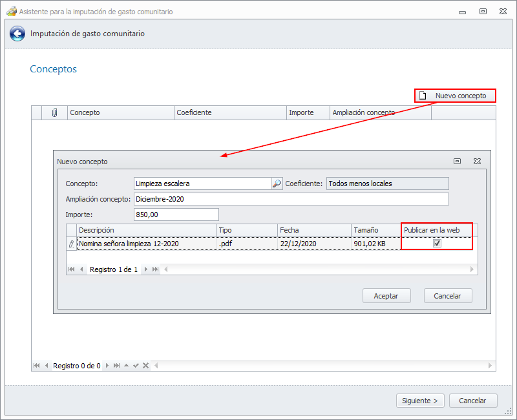Go to previous record in Conceptos navigator
This screenshot has width=517, height=420.
(47, 366)
